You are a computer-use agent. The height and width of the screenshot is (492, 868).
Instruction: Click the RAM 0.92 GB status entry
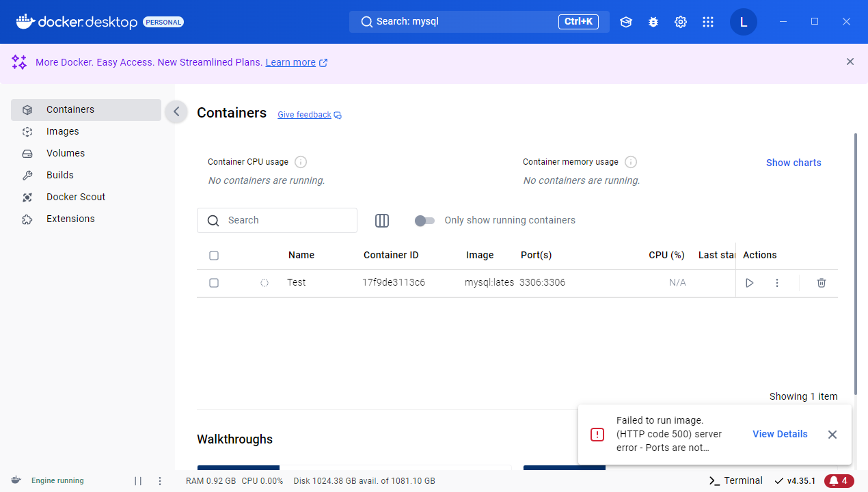[x=211, y=481]
